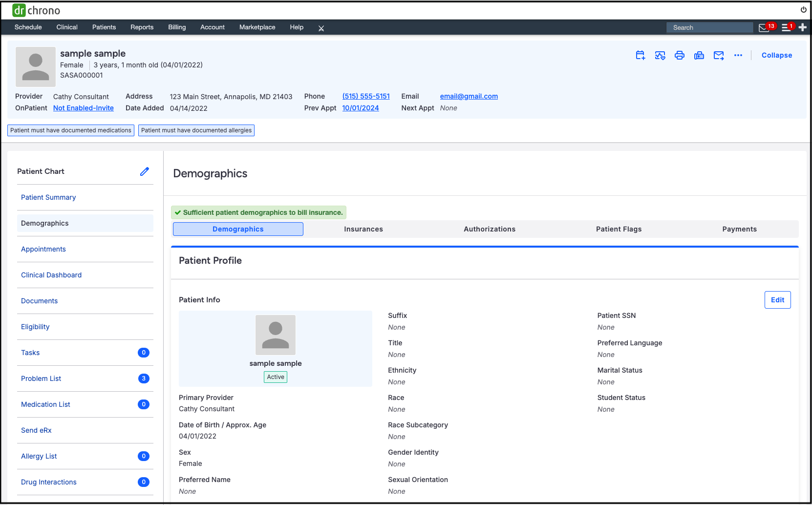Image resolution: width=812 pixels, height=505 pixels.
Task: Open the vitals heart monitor icon
Action: coord(660,55)
